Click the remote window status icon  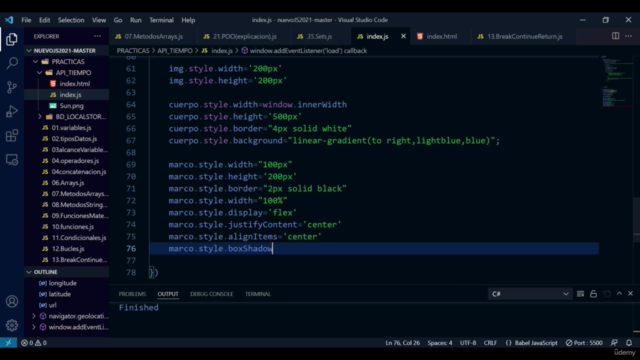[x=8, y=343]
